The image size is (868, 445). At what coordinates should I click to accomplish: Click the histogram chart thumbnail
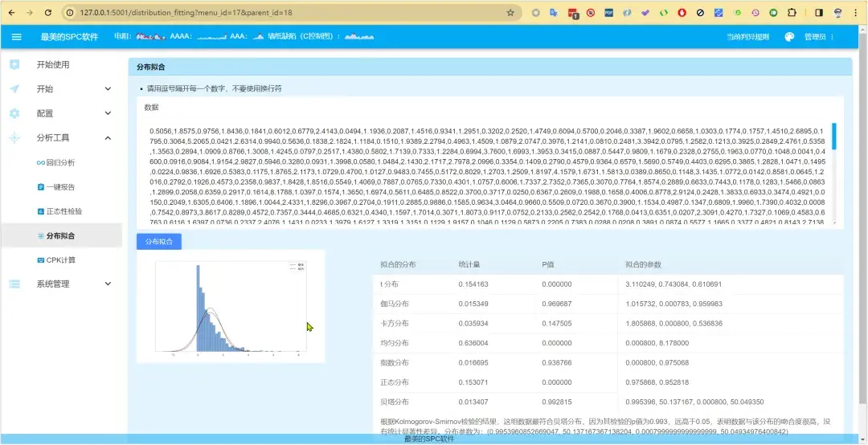(x=231, y=307)
